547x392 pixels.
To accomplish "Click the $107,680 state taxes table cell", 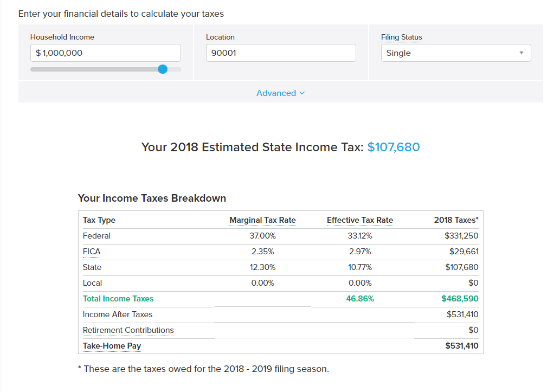I will 461,267.
